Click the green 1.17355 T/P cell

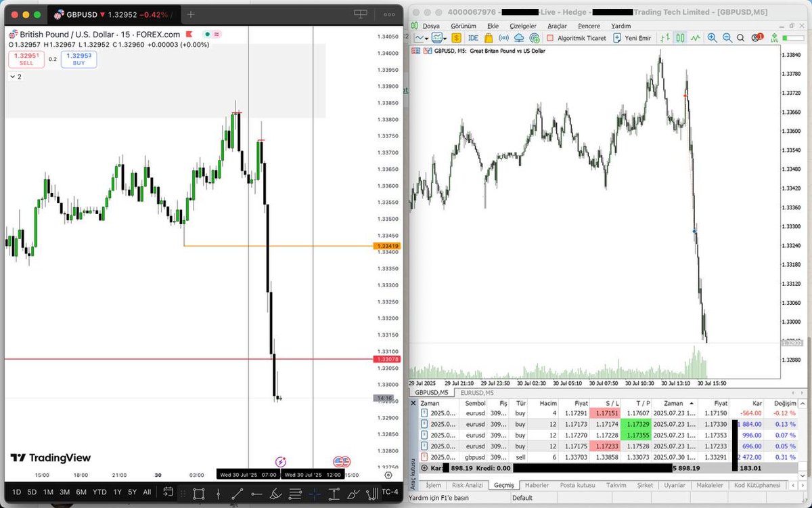[x=636, y=435]
